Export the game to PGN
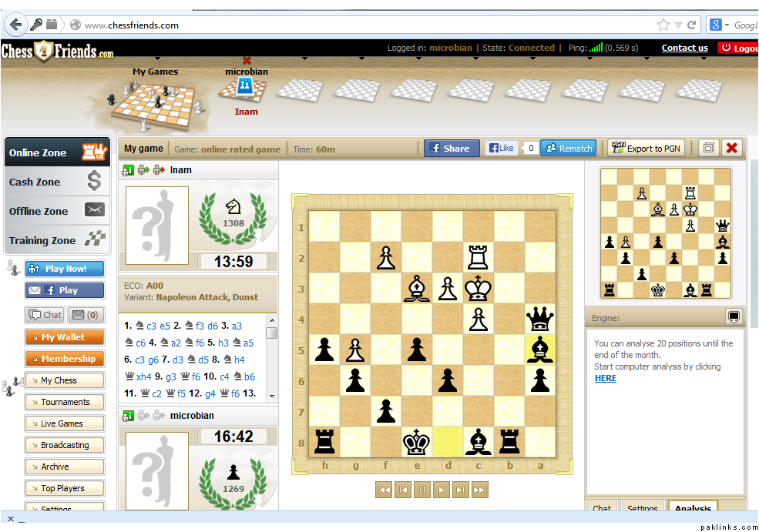The height and width of the screenshot is (532, 759). click(x=646, y=149)
